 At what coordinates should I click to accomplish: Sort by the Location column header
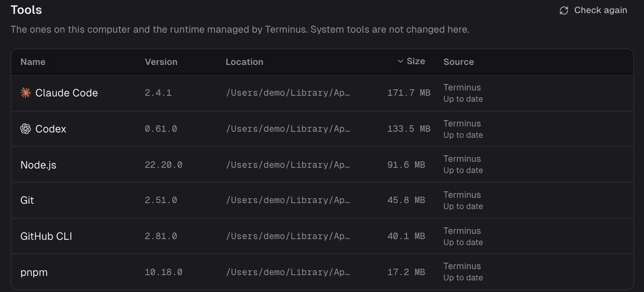pyautogui.click(x=245, y=62)
